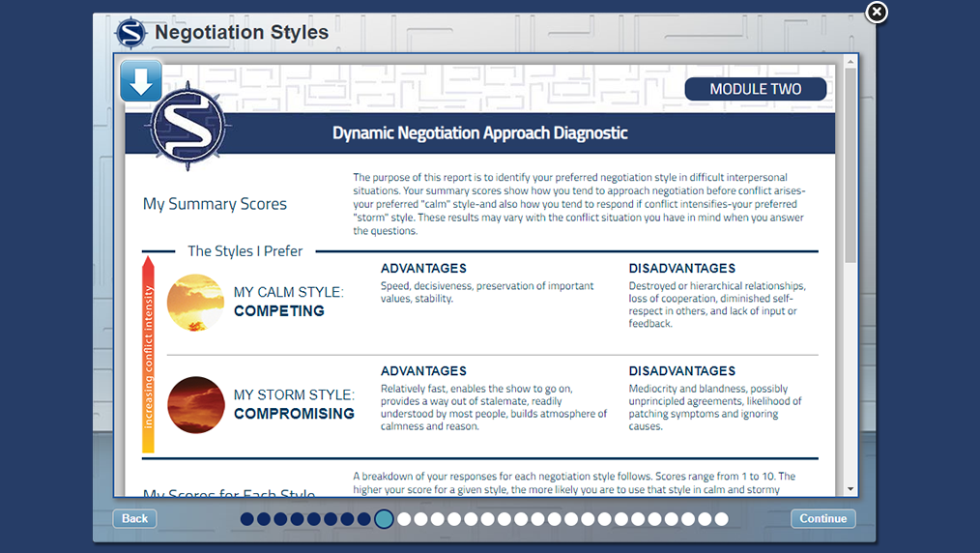This screenshot has height=553, width=980.
Task: Click the calm style sunny sky image
Action: pyautogui.click(x=195, y=303)
